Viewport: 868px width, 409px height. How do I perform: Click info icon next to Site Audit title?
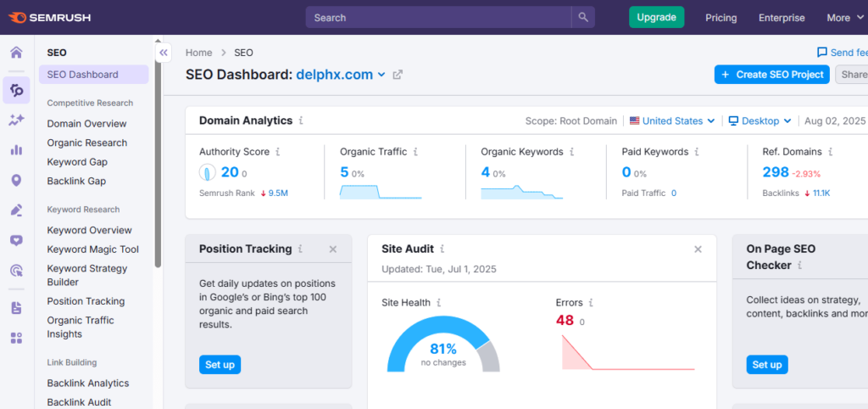442,249
